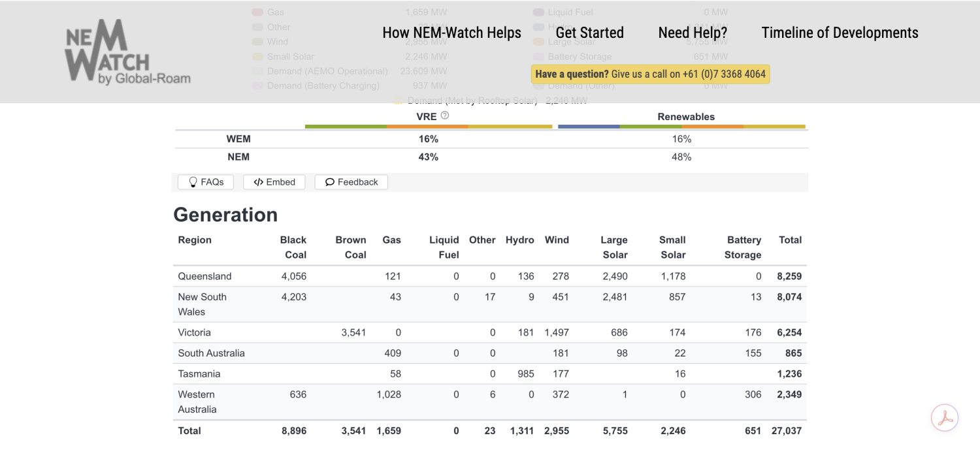This screenshot has width=980, height=459.
Task: Select the Queensland row in Generation table
Action: click(490, 276)
